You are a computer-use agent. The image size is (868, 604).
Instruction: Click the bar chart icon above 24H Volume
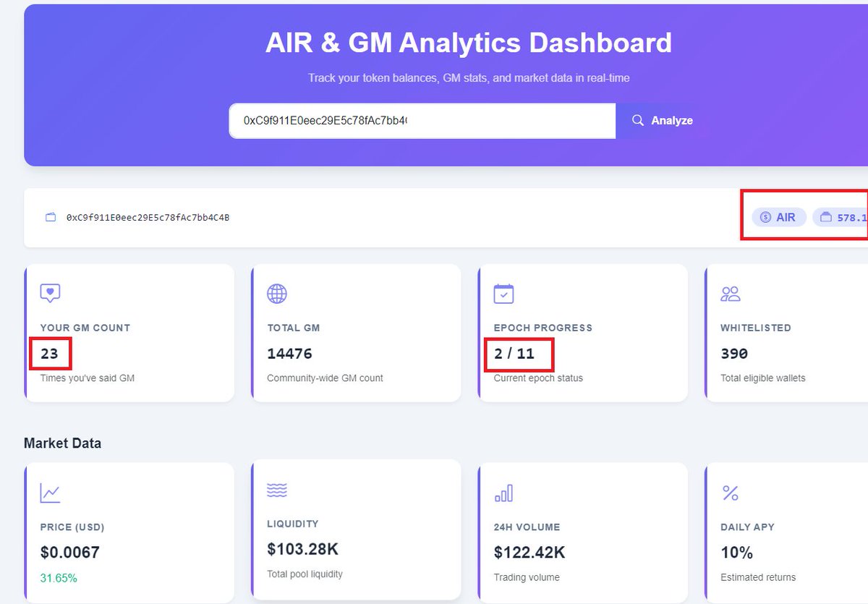pyautogui.click(x=503, y=493)
